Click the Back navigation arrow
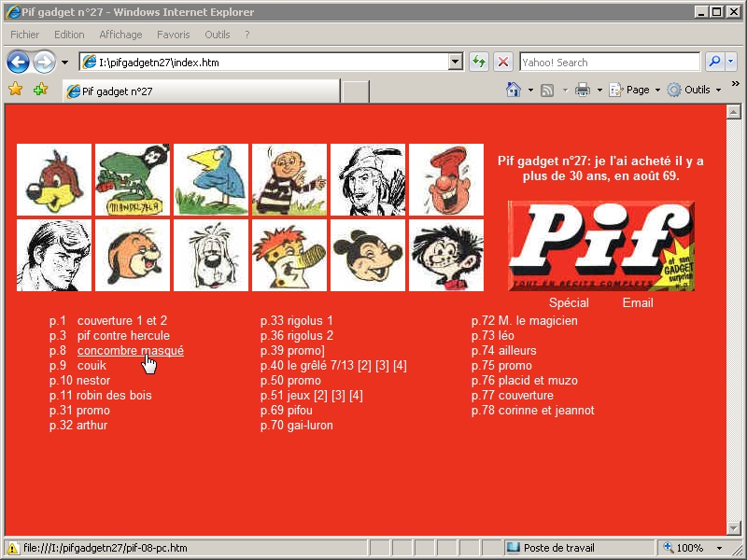The height and width of the screenshot is (560, 747). (x=18, y=62)
